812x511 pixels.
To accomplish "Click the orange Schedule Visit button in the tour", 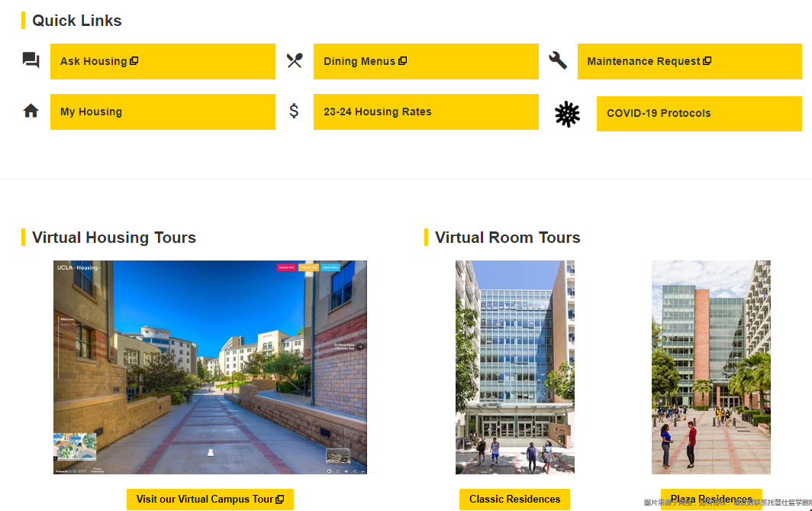I will coord(308,267).
